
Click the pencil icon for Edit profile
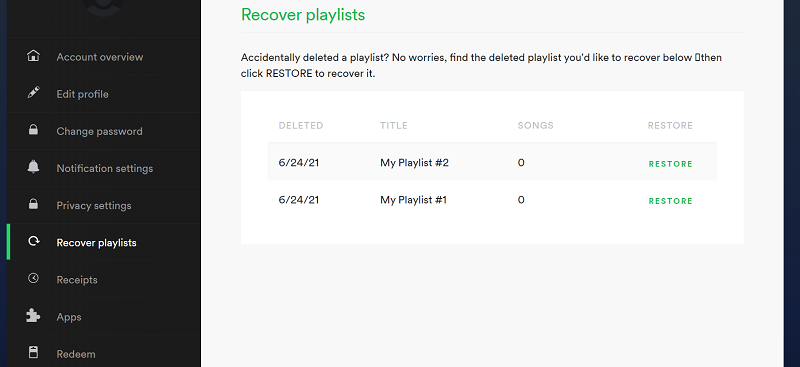click(x=33, y=93)
